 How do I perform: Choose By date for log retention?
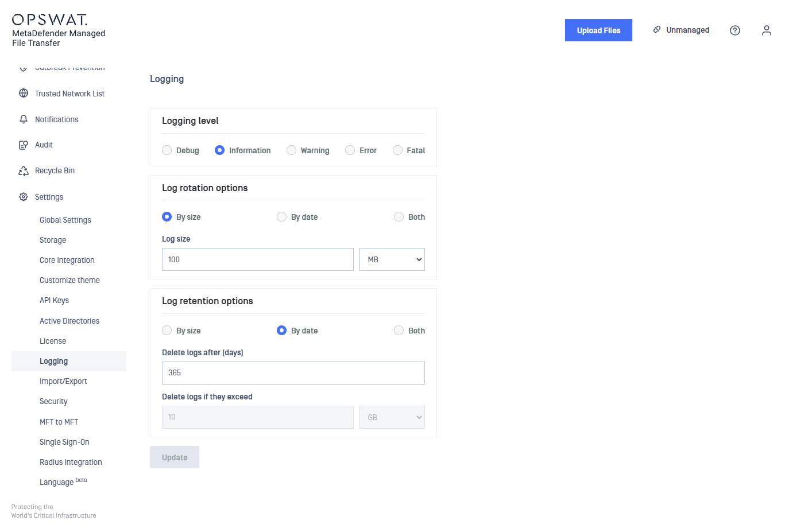tap(281, 330)
